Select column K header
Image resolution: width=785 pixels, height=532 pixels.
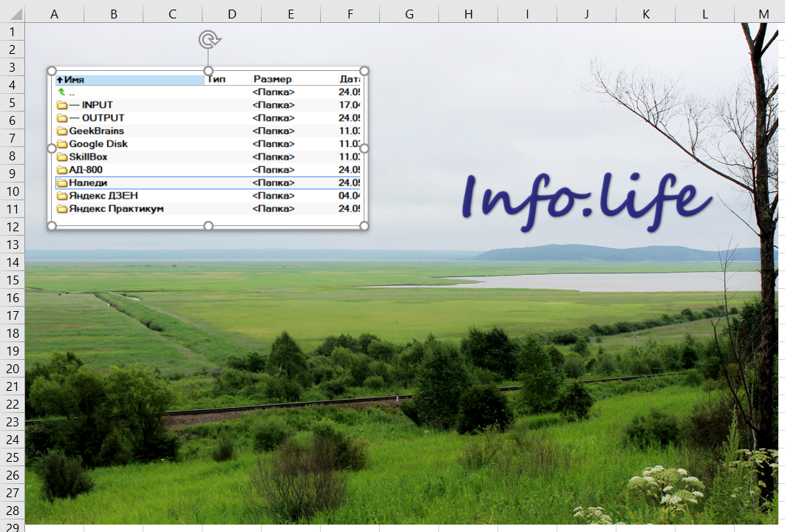[645, 14]
